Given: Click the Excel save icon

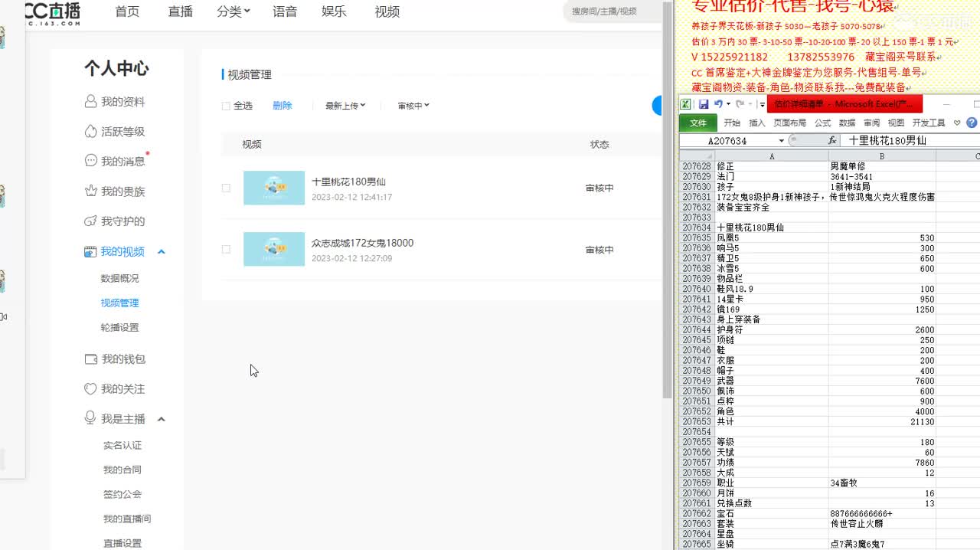Looking at the screenshot, I should pyautogui.click(x=704, y=104).
